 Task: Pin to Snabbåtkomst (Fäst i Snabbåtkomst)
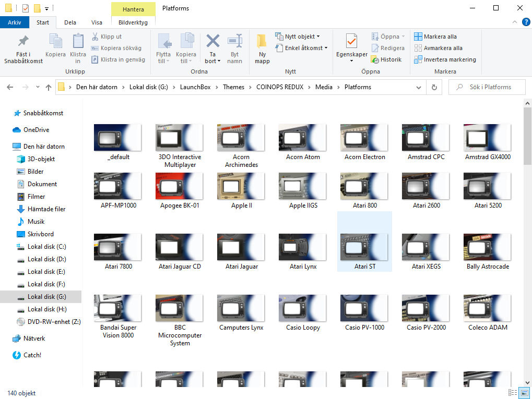[23, 49]
